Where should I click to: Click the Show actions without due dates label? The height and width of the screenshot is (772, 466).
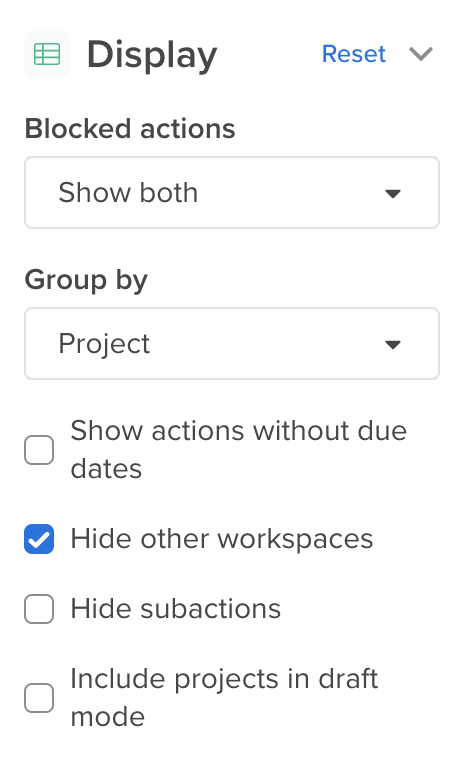pos(238,450)
